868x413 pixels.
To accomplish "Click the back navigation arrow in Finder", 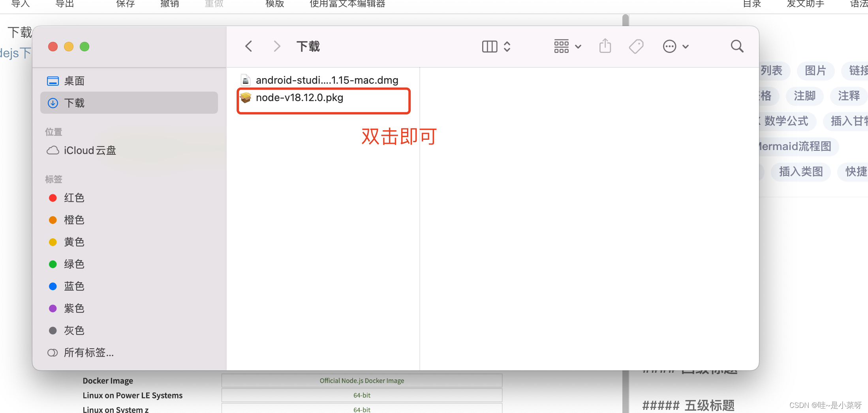I will [x=248, y=46].
